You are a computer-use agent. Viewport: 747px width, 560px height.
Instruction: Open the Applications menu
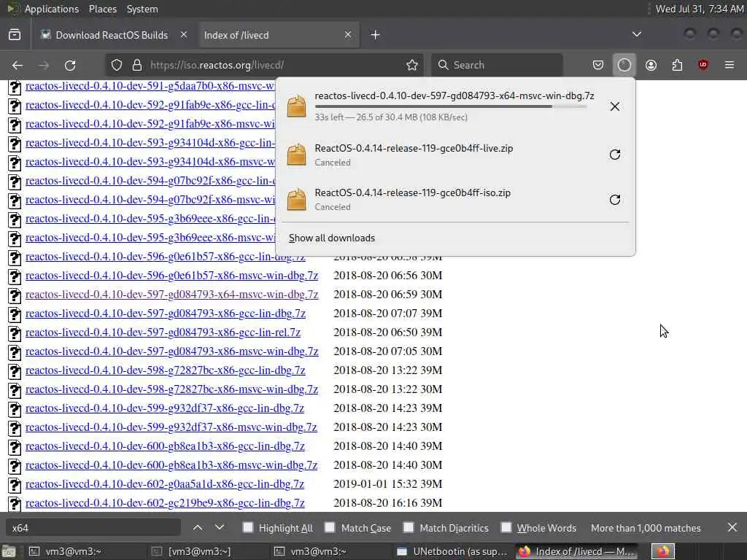click(x=52, y=9)
